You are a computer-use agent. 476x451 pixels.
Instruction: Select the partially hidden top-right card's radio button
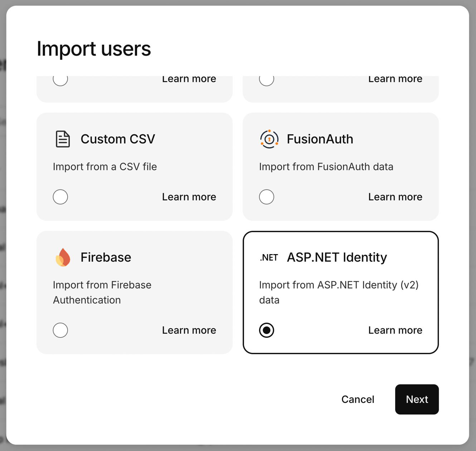click(x=267, y=80)
